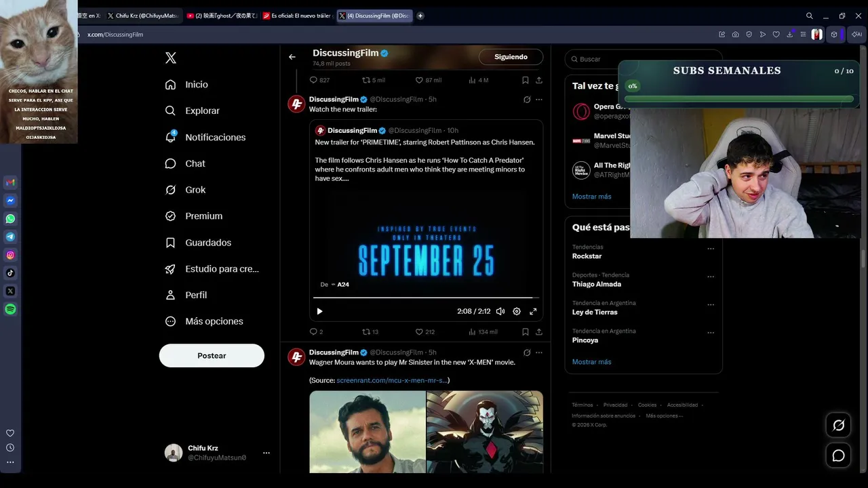Open more options for Thiago Almada trend
The width and height of the screenshot is (868, 488).
(x=711, y=277)
